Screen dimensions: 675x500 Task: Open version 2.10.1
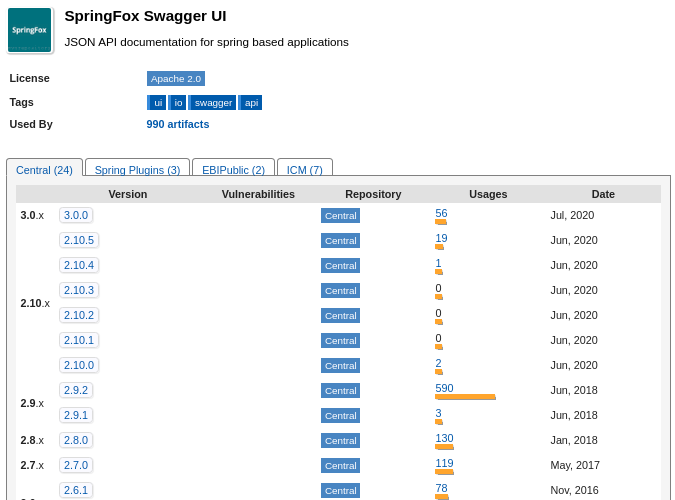79,340
